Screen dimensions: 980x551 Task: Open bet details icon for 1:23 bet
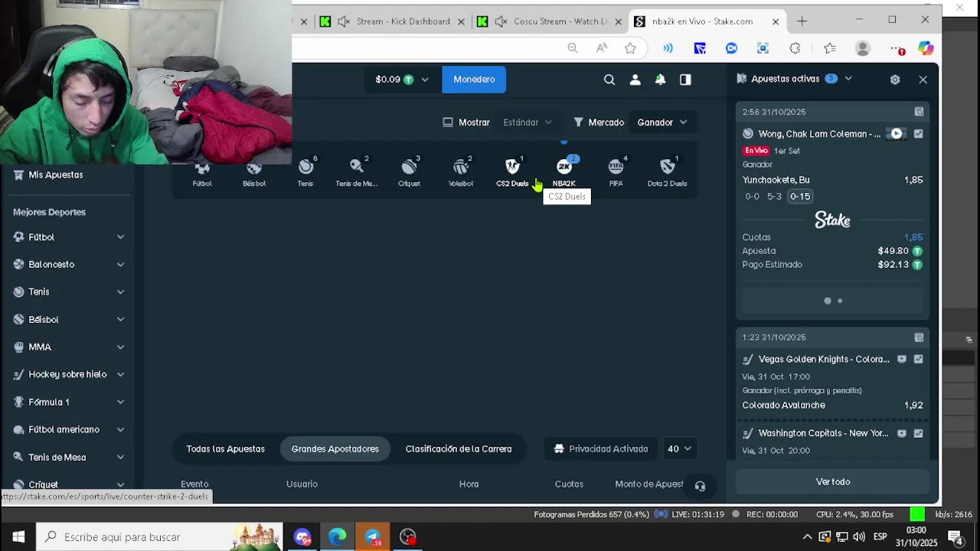click(x=919, y=337)
